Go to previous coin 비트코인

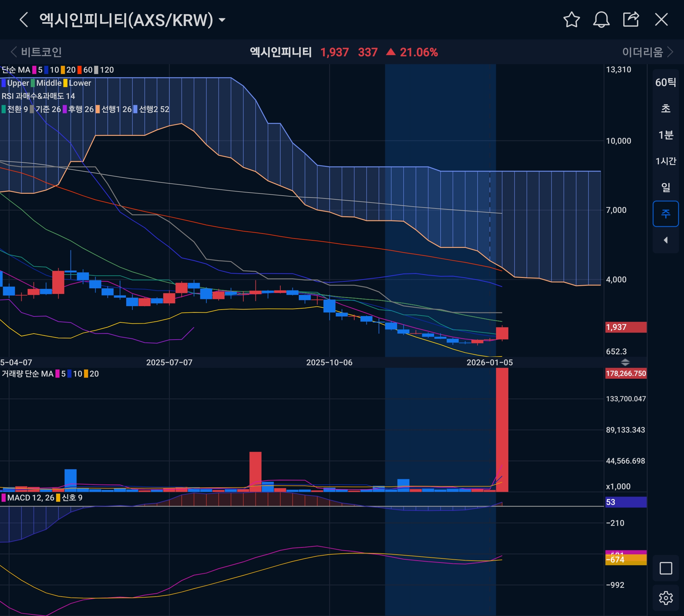37,52
